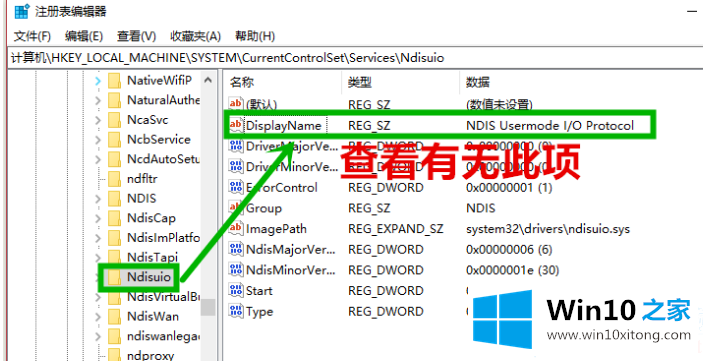Click the Registry Editor app icon in title bar
Viewport: 703px width, 361px height.
22,11
